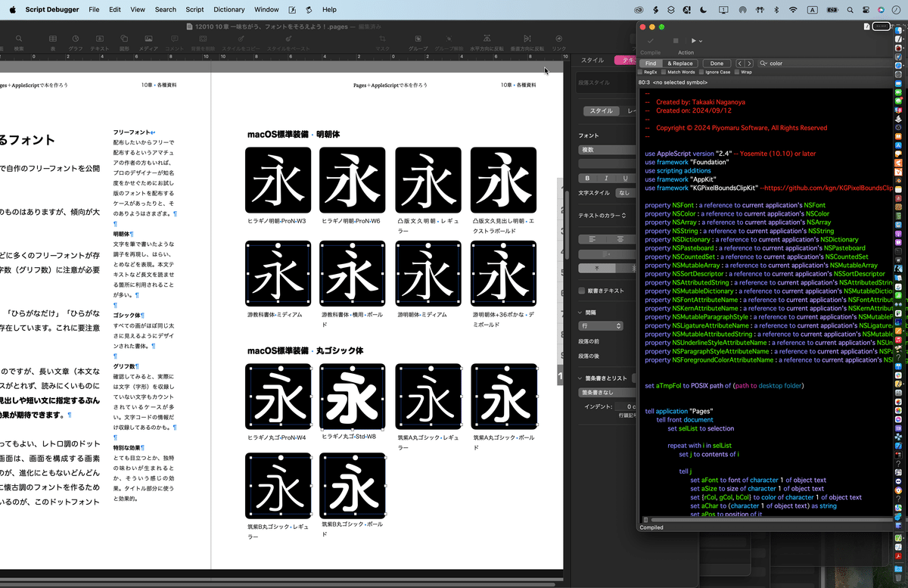The image size is (908, 588).
Task: Open the Window menu
Action: (266, 10)
